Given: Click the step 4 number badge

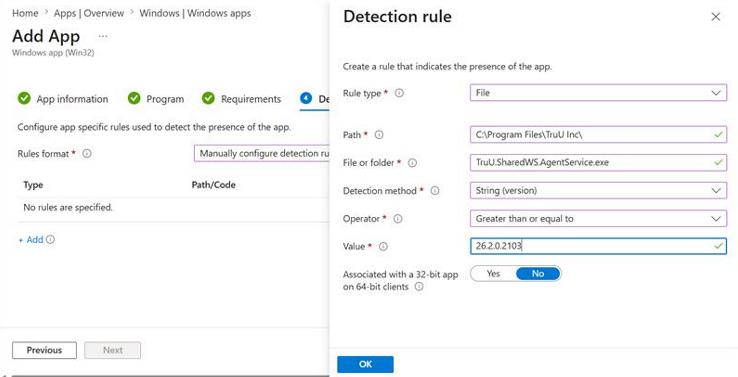Looking at the screenshot, I should coord(306,98).
